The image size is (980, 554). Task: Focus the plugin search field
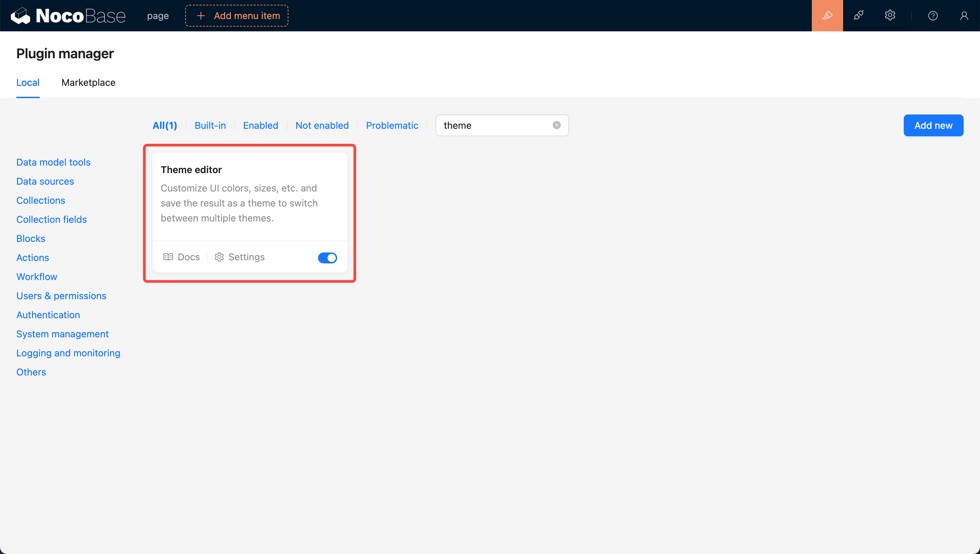(x=494, y=125)
